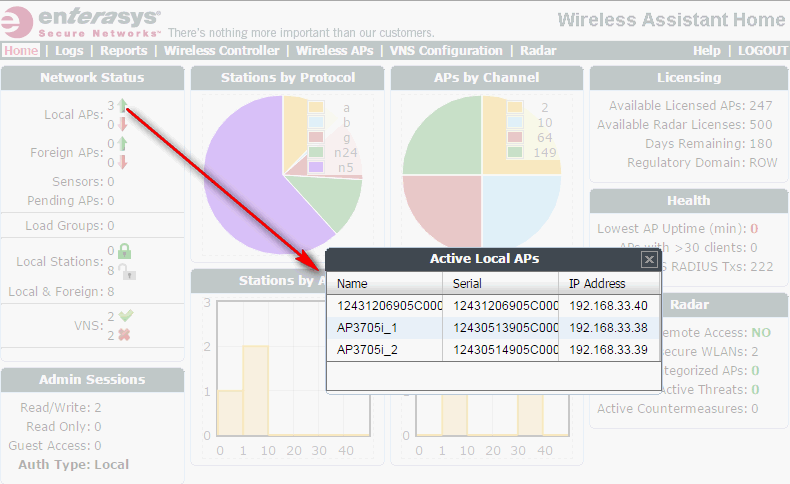Click the Pending APs: 0 entry
Image resolution: width=790 pixels, height=484 pixels.
[71, 200]
